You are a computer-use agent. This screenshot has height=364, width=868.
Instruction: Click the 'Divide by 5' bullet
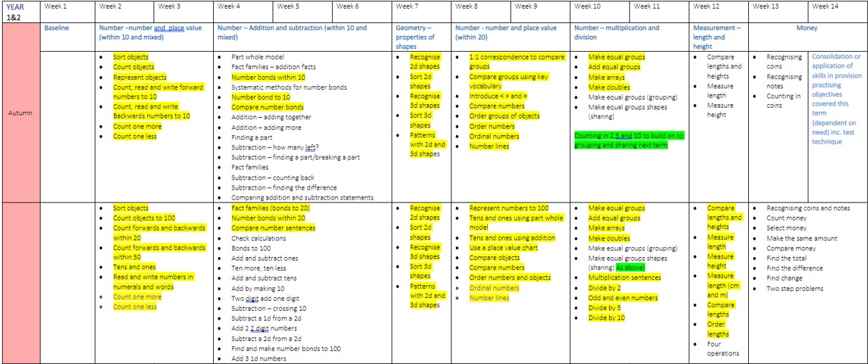[x=607, y=308]
